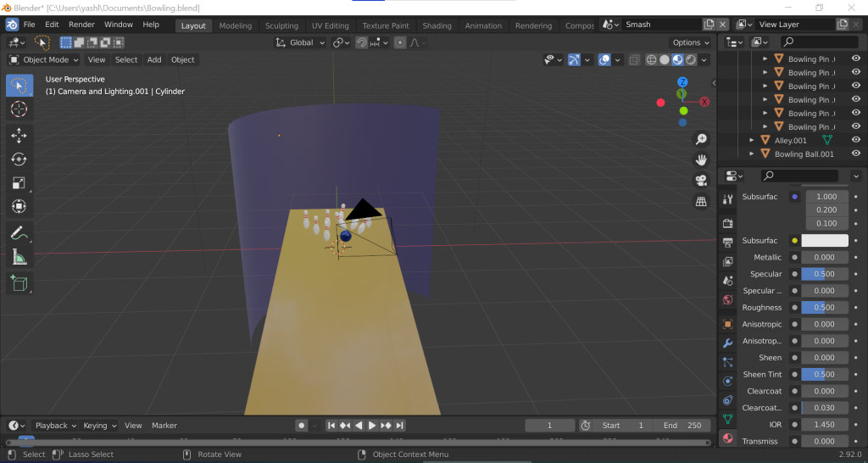Open the Global transform orientation dropdown
868x463 pixels.
[x=300, y=42]
